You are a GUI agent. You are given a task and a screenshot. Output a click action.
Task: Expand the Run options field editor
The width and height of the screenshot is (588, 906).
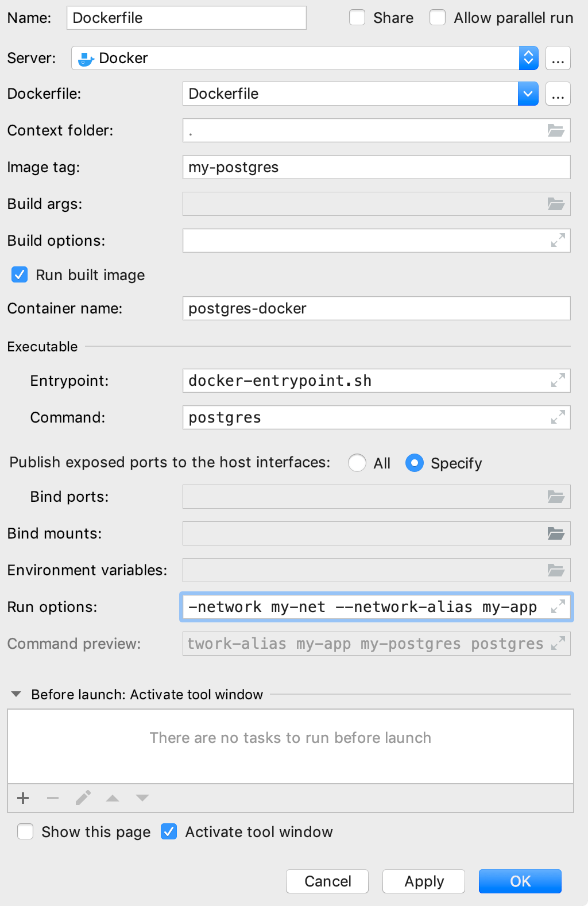558,607
